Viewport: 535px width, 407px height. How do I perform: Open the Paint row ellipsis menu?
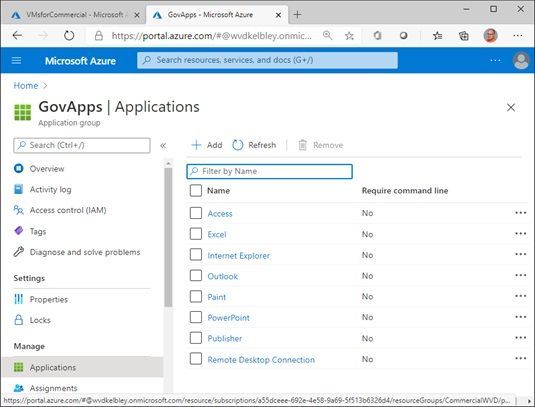[x=520, y=296]
